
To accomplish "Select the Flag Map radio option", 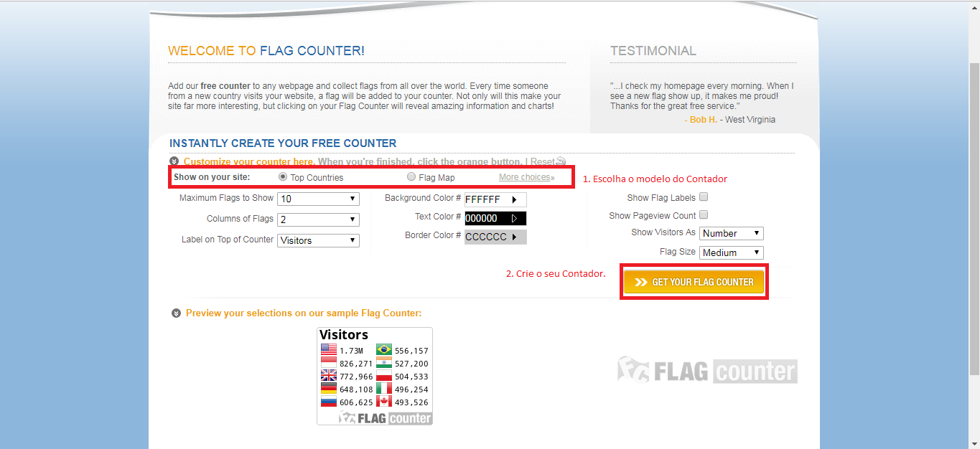I will coord(411,176).
